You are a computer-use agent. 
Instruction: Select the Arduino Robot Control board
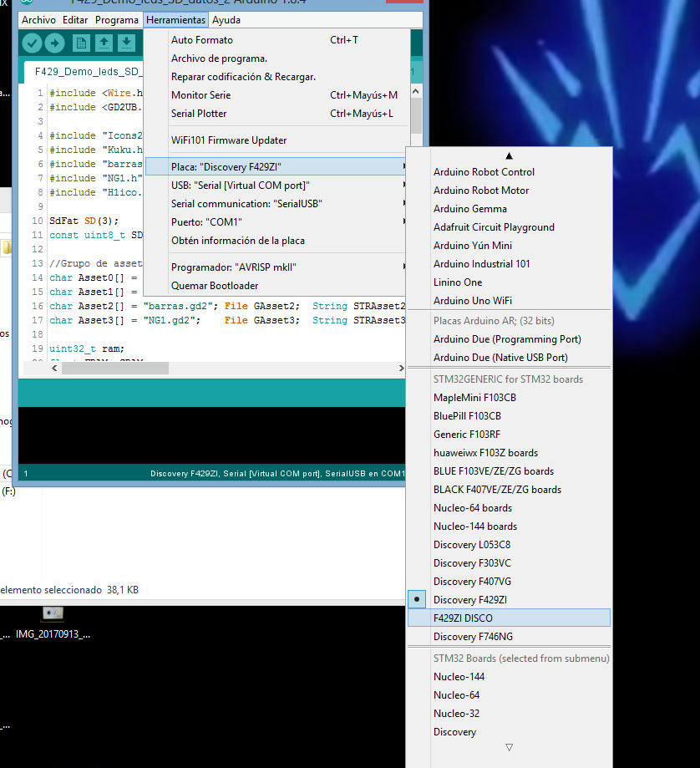509,172
